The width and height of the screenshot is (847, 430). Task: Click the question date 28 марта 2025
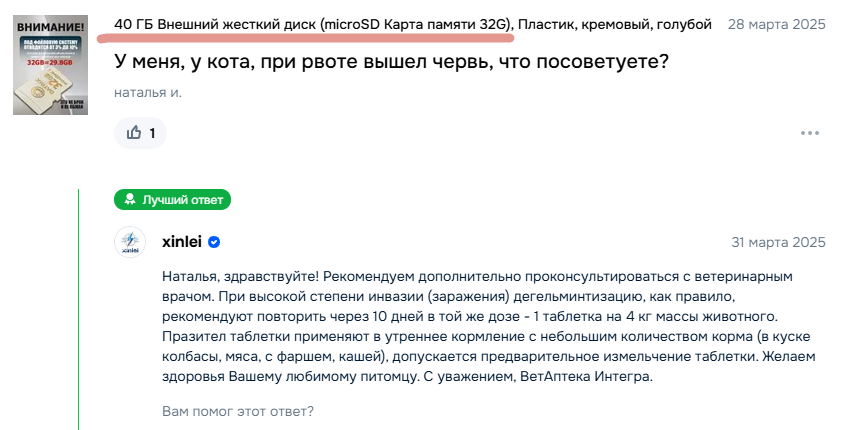click(776, 24)
